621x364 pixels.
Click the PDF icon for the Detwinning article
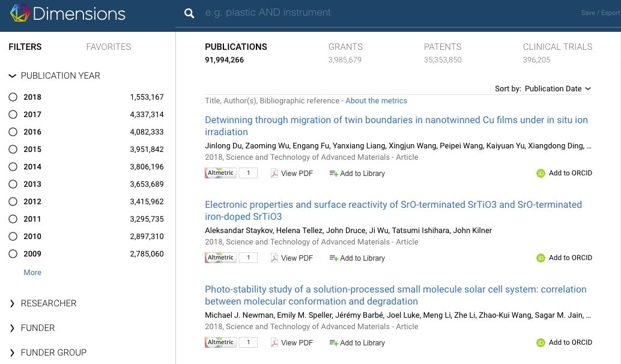coord(274,174)
